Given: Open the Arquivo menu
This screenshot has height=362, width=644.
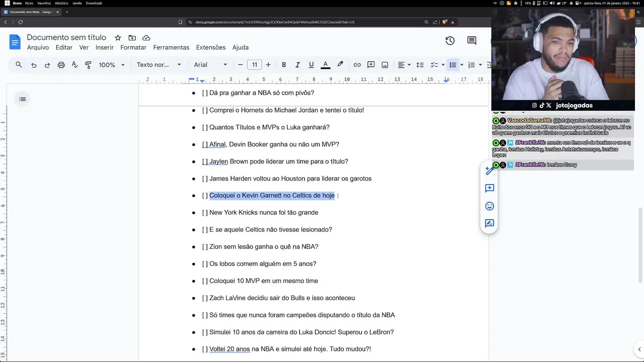Looking at the screenshot, I should click(x=38, y=47).
